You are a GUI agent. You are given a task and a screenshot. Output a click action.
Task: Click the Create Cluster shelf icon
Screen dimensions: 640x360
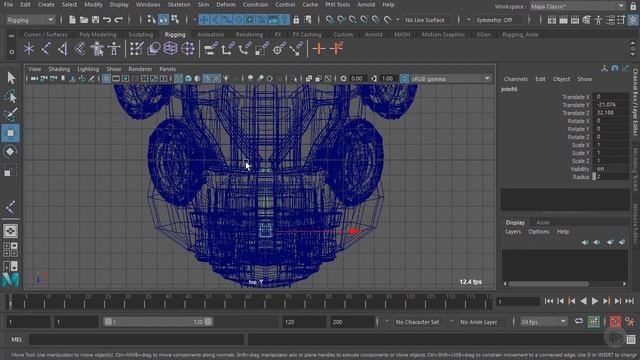tap(188, 49)
